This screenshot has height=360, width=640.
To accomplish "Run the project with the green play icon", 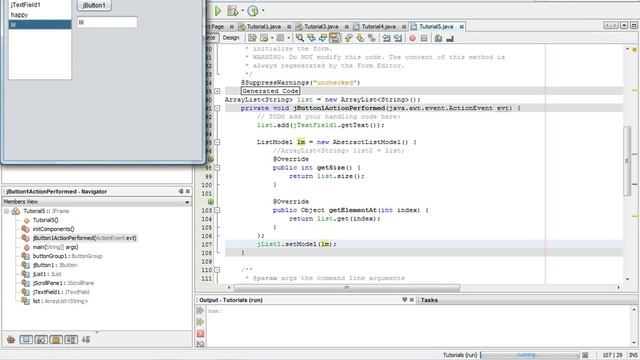I will click(x=218, y=11).
